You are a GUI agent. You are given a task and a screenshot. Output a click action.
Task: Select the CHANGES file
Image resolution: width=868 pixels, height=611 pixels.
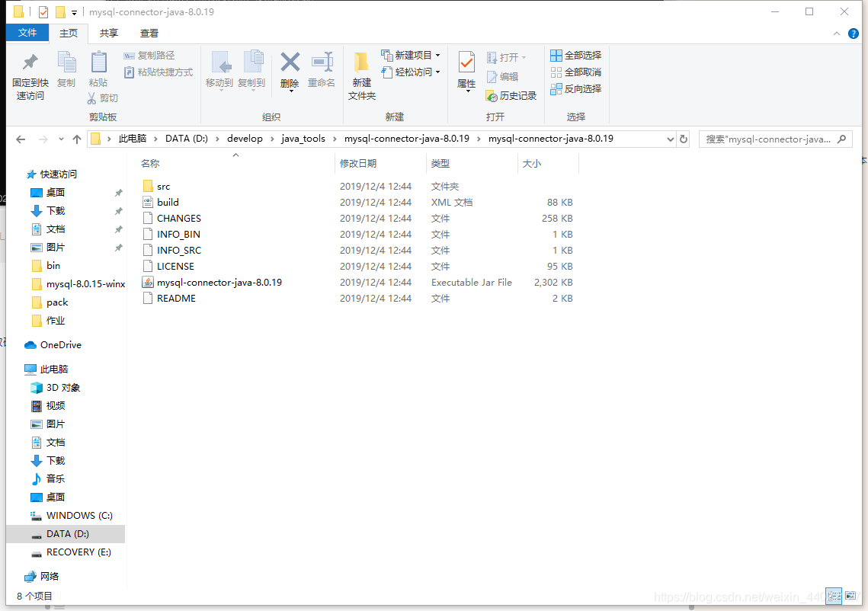pyautogui.click(x=179, y=219)
